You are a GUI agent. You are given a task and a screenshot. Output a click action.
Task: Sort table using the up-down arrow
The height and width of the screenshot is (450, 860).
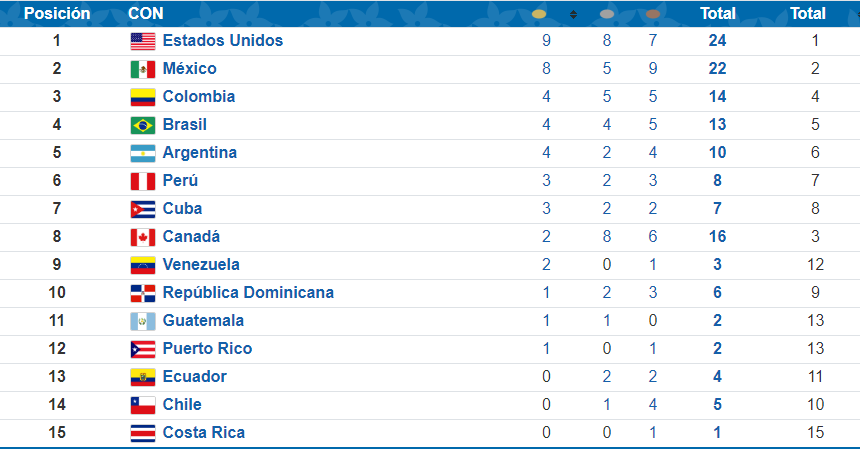[573, 14]
